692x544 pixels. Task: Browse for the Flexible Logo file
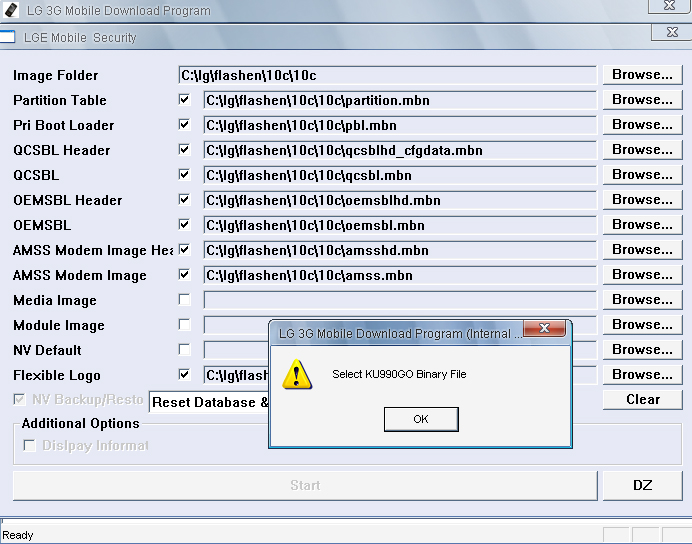pyautogui.click(x=643, y=375)
